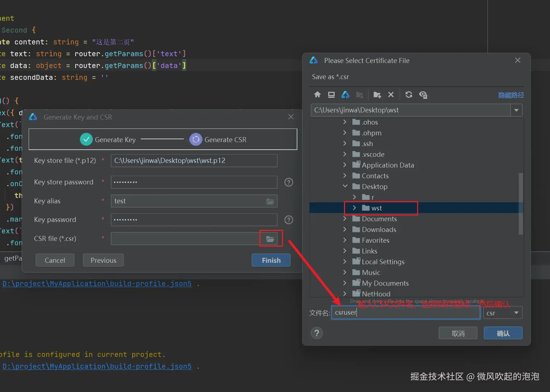This screenshot has height=392, width=550.
Task: Refresh the file tree listing
Action: click(x=409, y=95)
